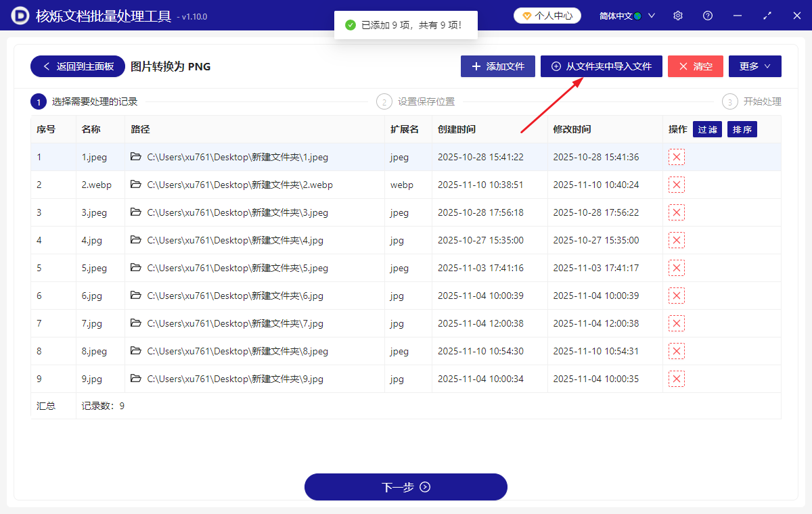The height and width of the screenshot is (514, 812).
Task: Open 个人中心 personal center
Action: (547, 15)
